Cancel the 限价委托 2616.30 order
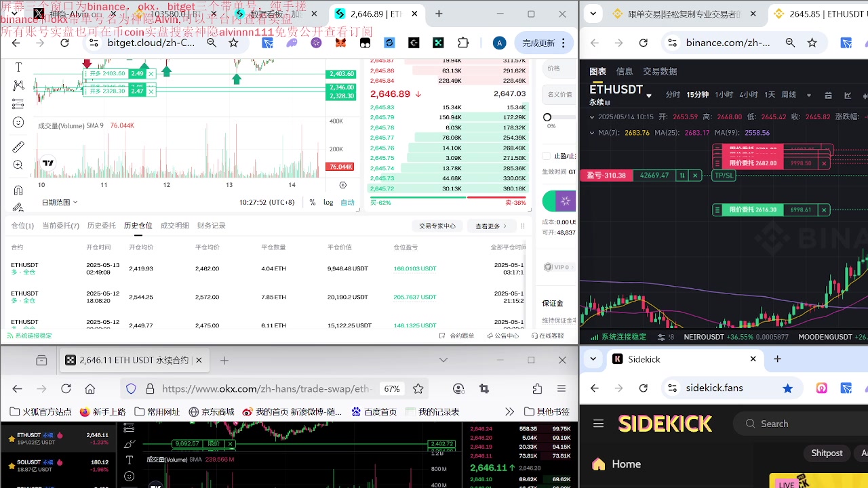Viewport: 868px width, 488px height. [x=824, y=210]
